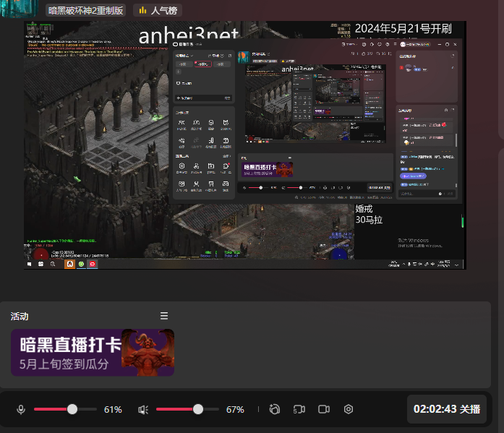The image size is (504, 433).
Task: Open the hexagon settings icon in bottom bar
Action: pos(349,409)
